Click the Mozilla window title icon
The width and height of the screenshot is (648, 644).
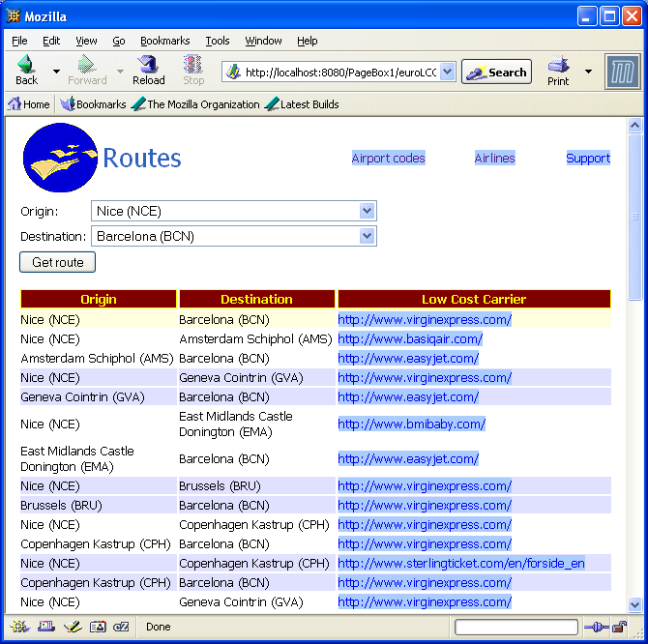pos(14,16)
